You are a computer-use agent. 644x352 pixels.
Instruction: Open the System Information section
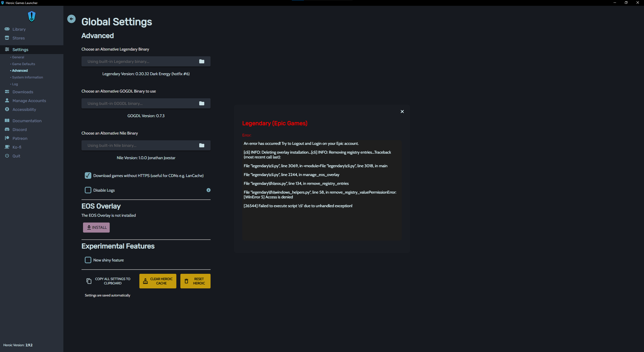click(x=27, y=77)
